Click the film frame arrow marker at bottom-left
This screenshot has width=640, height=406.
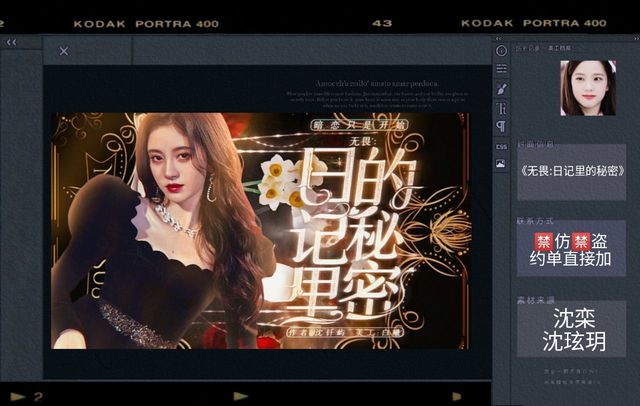pyautogui.click(x=17, y=396)
